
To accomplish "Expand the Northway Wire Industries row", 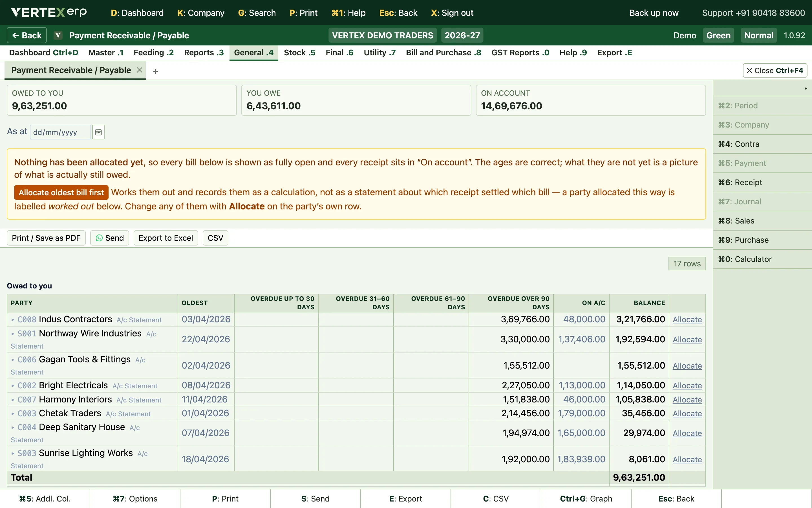I will 13,334.
